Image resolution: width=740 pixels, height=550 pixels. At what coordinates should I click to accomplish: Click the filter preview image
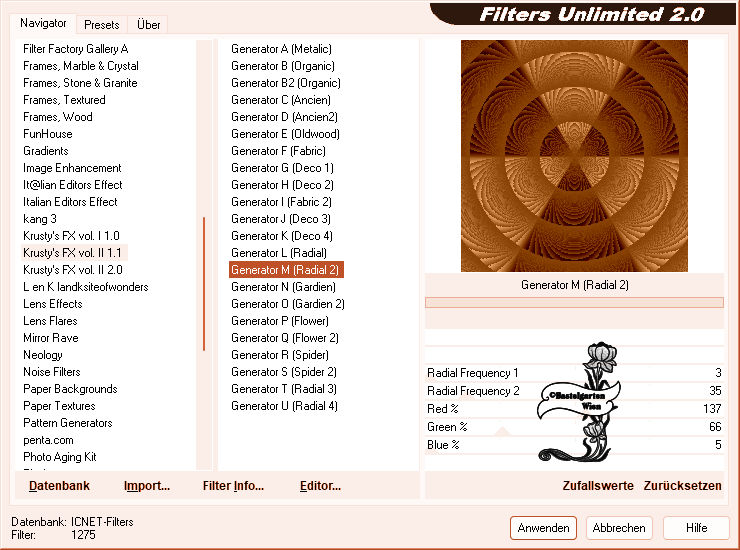pos(574,156)
